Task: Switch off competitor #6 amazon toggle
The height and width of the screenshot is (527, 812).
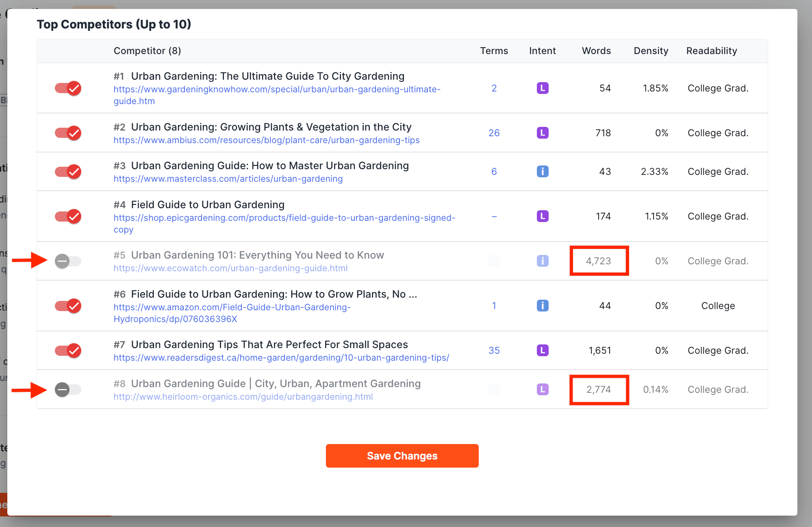Action: (x=68, y=306)
